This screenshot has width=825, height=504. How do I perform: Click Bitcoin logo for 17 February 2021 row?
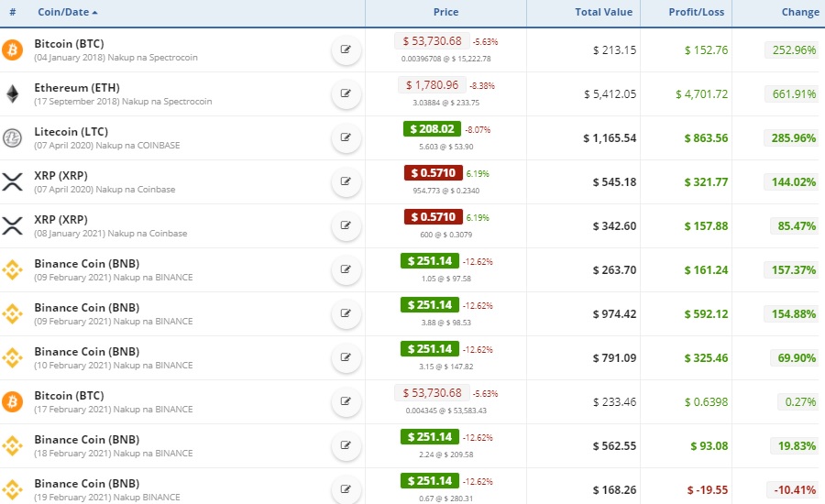[x=12, y=402]
